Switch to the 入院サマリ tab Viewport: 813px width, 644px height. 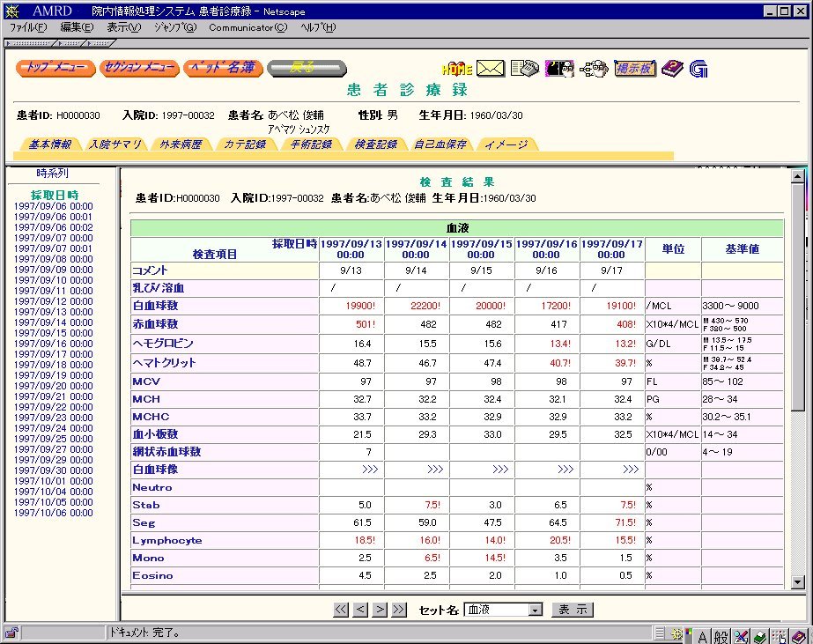tap(115, 144)
